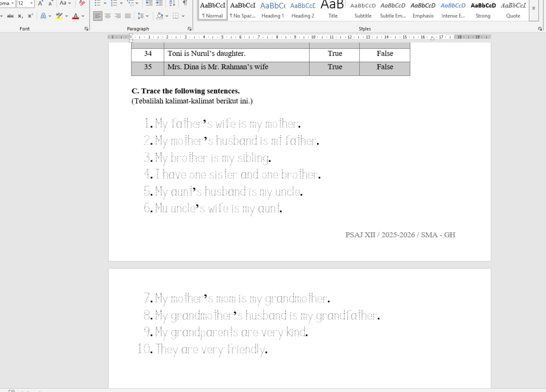Open font color dropdown arrow
Image resolution: width=546 pixels, height=392 pixels.
[83, 16]
